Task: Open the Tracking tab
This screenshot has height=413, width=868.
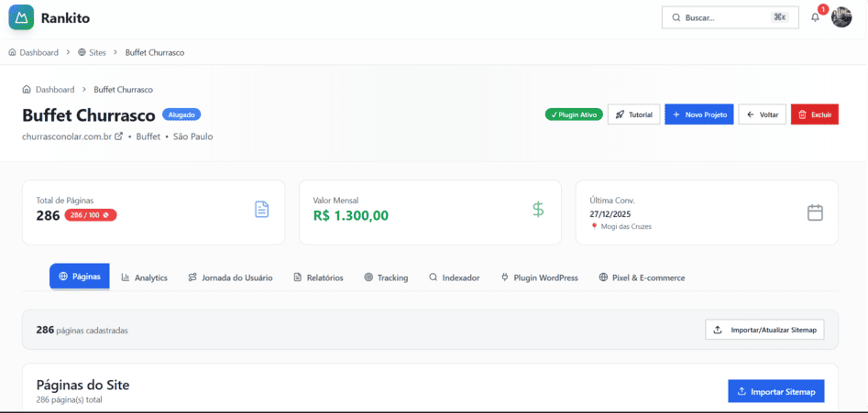Action: pyautogui.click(x=387, y=277)
